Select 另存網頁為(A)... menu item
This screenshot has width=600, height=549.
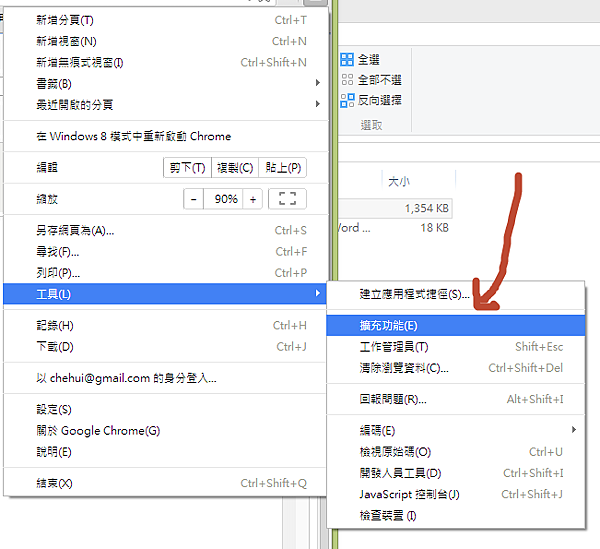[165, 230]
